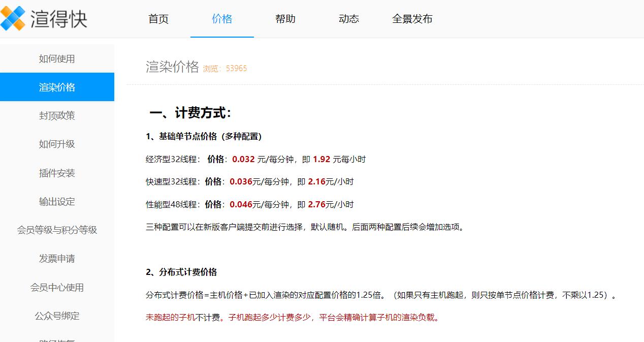This screenshot has height=342, width=644.
Task: Select the 动态 menu item
Action: (x=348, y=18)
